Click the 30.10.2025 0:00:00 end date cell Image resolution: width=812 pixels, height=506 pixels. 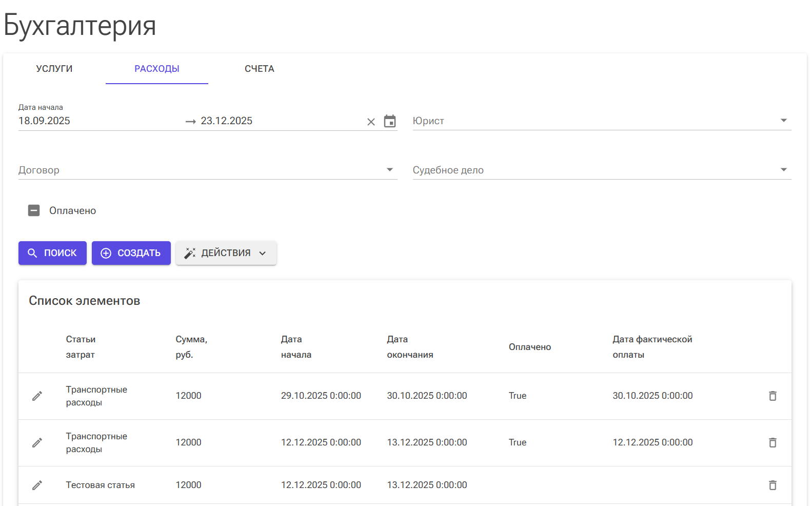click(x=427, y=396)
